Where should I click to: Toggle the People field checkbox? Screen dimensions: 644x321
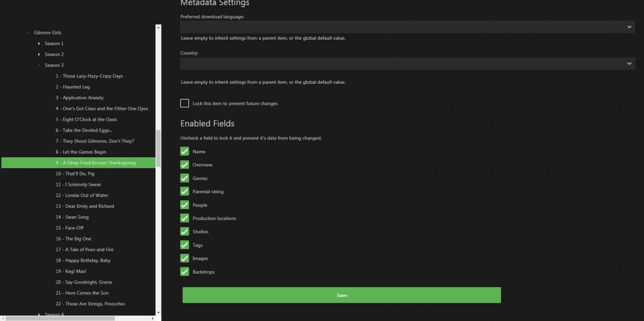185,205
